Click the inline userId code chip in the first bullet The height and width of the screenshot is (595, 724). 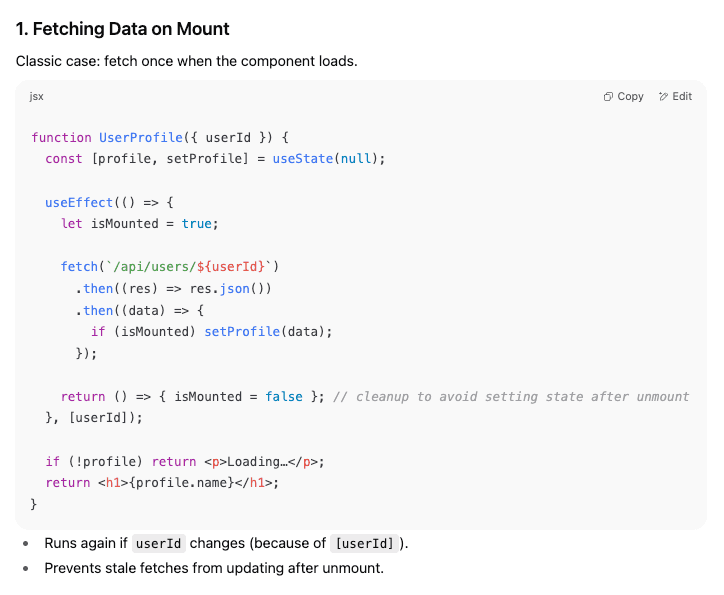(159, 544)
